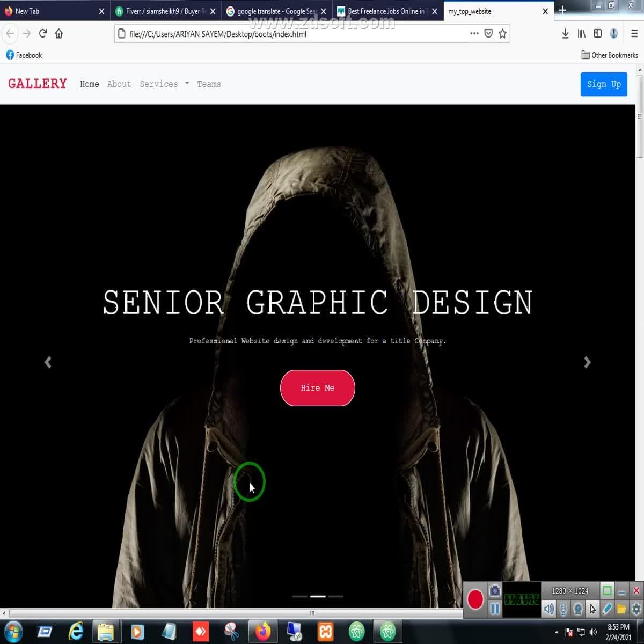Take a screenshot using the camera icon
The height and width of the screenshot is (644, 644).
[x=494, y=590]
